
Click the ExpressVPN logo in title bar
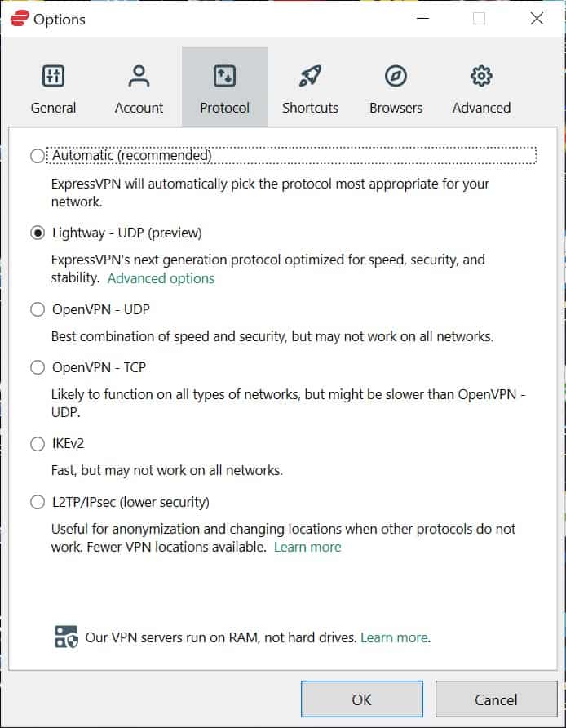click(x=20, y=19)
